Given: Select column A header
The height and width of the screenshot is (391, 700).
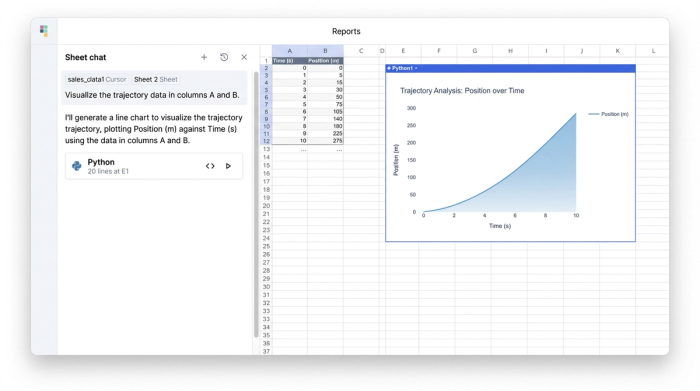Looking at the screenshot, I should click(x=290, y=51).
